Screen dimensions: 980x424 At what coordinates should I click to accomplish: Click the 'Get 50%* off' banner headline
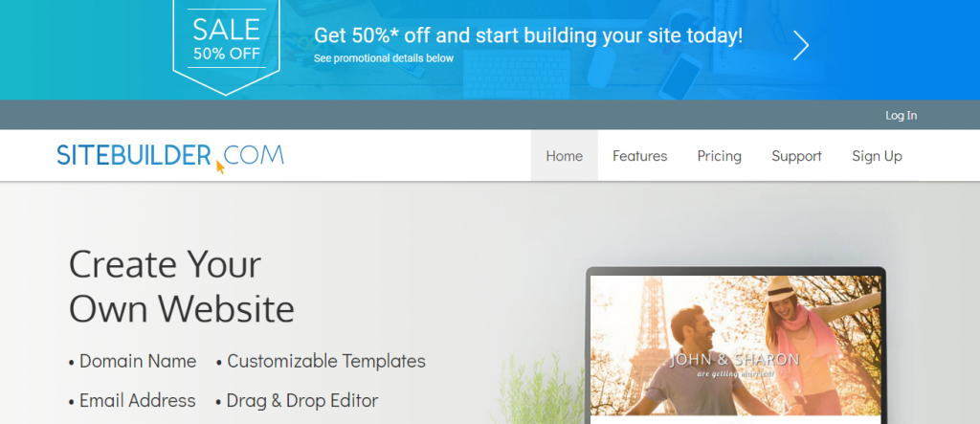528,35
